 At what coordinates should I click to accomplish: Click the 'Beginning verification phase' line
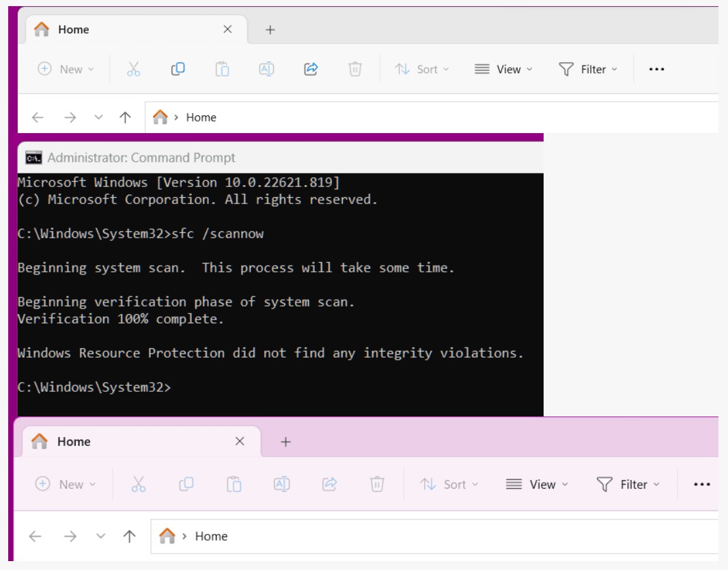point(186,302)
